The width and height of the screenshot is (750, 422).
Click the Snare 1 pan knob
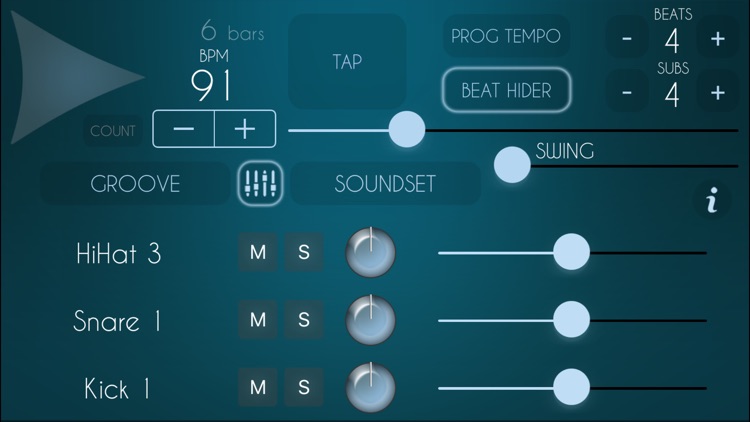(x=371, y=320)
